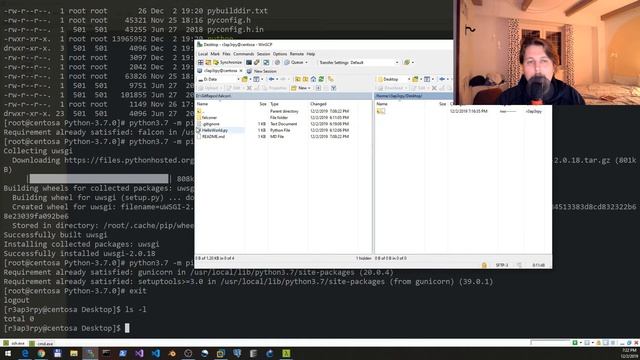The width and height of the screenshot is (640, 360).
Task: Open the Session menu in WinSCP
Action: coord(263,54)
